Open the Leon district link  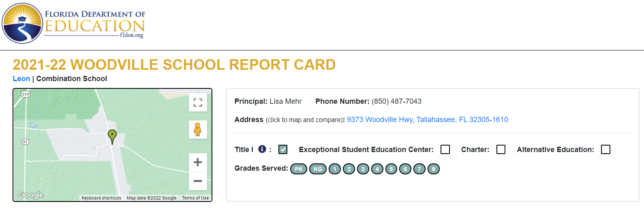[x=21, y=79]
